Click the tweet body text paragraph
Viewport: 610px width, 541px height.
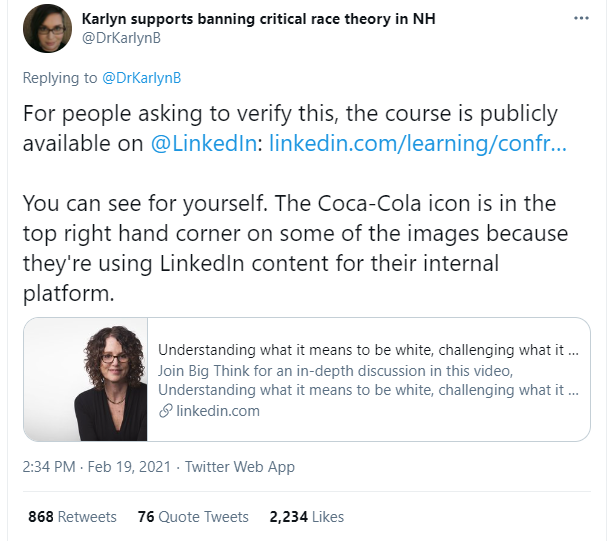[290, 114]
